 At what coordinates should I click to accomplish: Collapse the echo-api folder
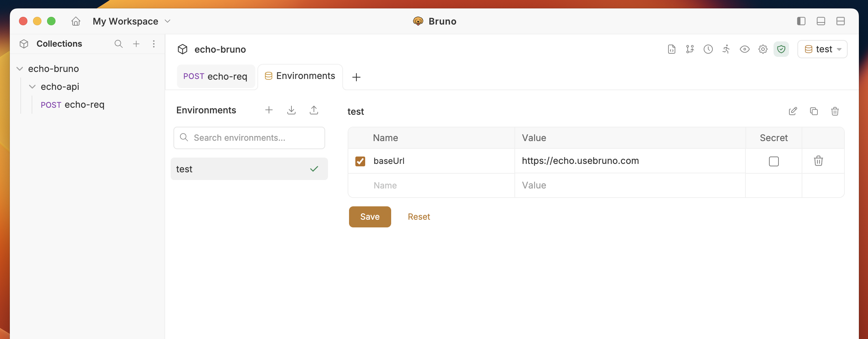32,87
